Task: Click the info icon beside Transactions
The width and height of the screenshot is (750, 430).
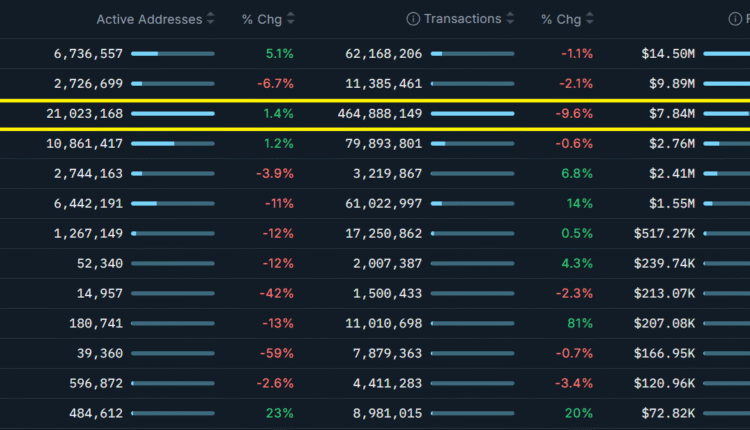Action: [x=412, y=19]
